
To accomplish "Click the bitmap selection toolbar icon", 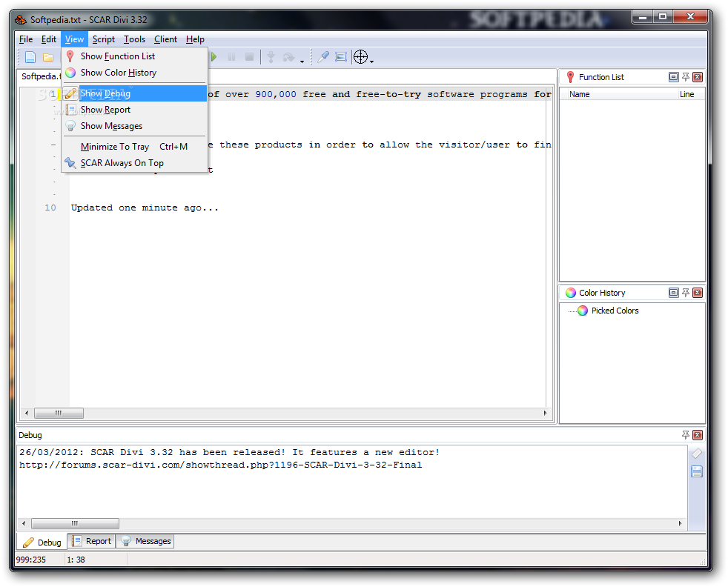I will (341, 57).
